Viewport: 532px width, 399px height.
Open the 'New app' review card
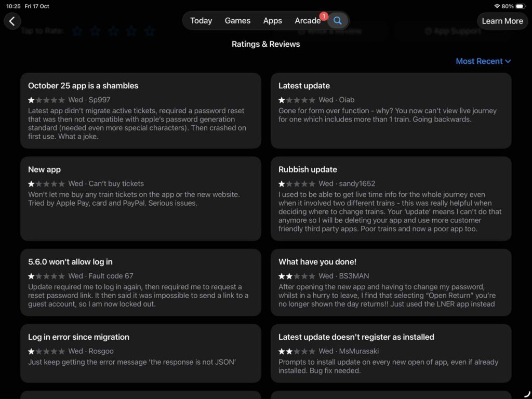[x=140, y=198]
